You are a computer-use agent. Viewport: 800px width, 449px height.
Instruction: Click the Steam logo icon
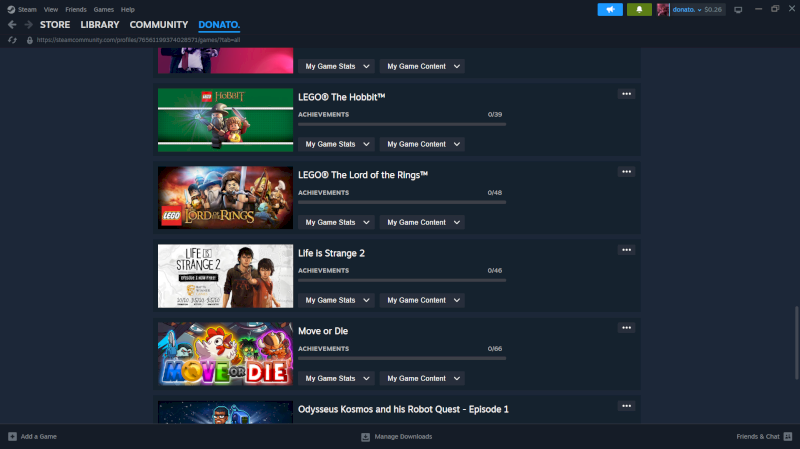[11, 9]
